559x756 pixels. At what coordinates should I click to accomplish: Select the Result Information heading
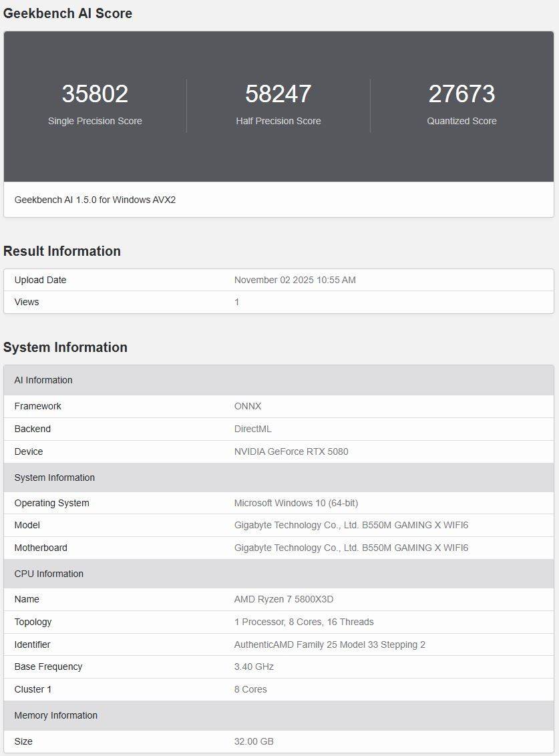click(62, 251)
